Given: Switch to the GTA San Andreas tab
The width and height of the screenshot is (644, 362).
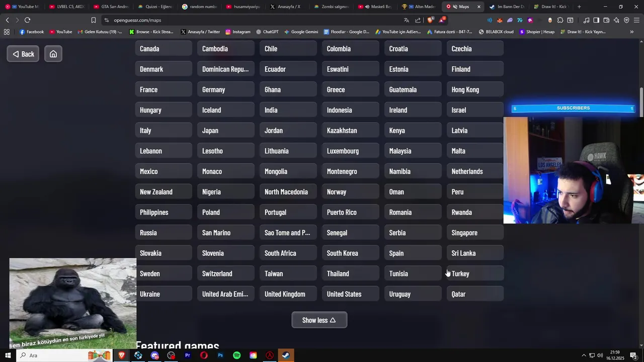Looking at the screenshot, I should tap(111, 7).
